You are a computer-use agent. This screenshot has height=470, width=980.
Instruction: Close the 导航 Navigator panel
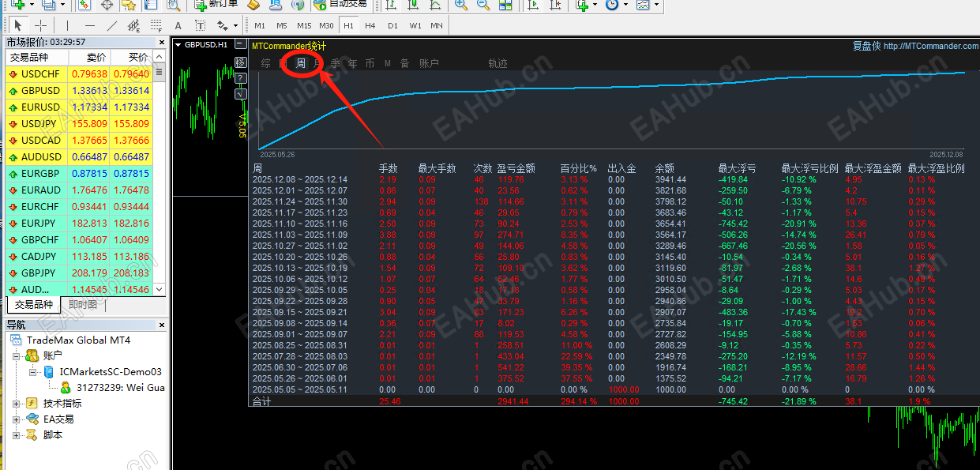[x=162, y=325]
